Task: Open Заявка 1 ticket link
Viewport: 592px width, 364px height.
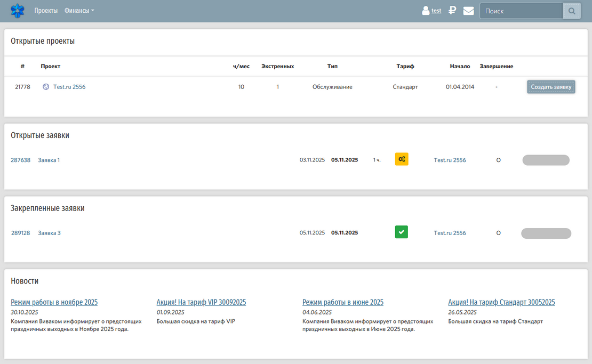Action: coord(49,160)
